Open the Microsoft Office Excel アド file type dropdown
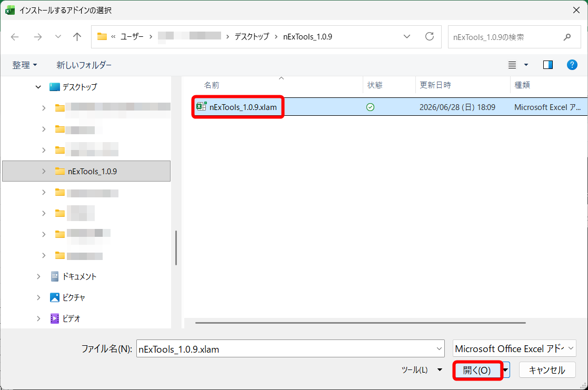588x390 pixels. [514, 348]
